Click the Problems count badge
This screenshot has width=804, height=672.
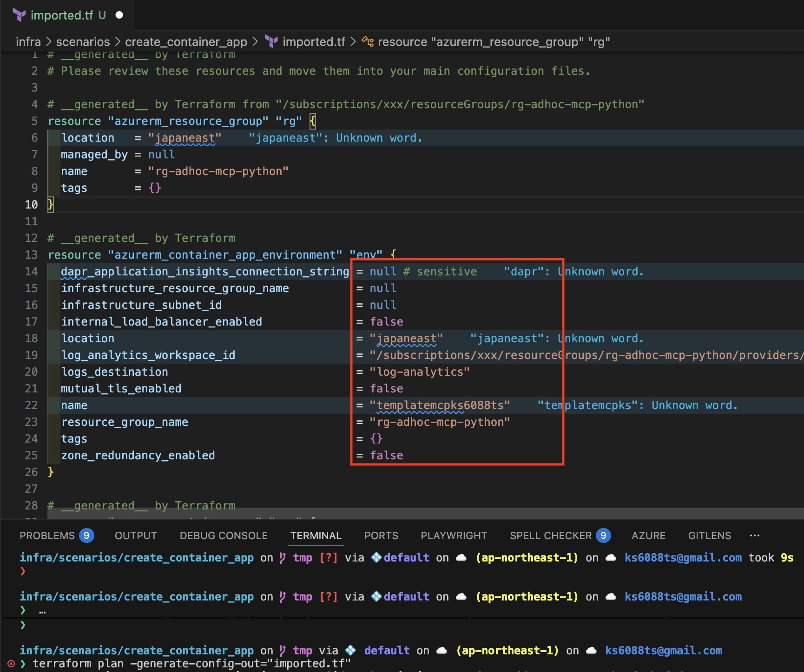click(x=86, y=535)
